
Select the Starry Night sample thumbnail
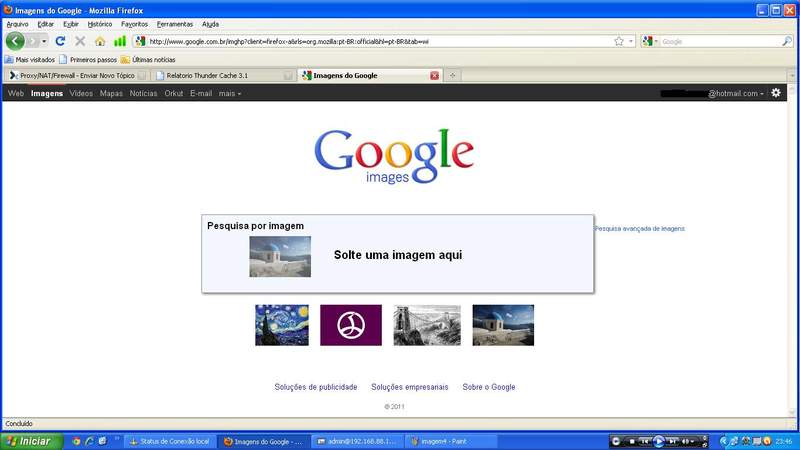pyautogui.click(x=282, y=325)
